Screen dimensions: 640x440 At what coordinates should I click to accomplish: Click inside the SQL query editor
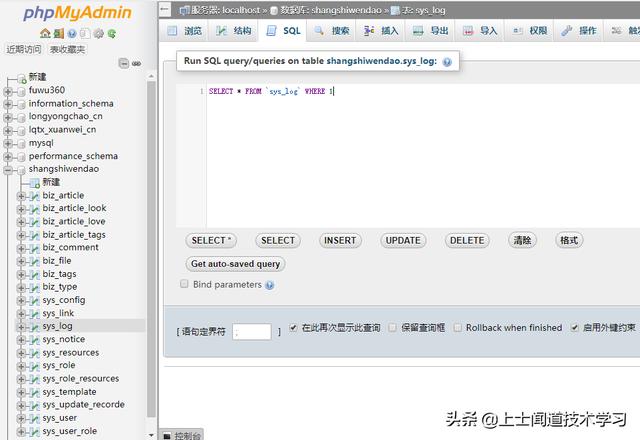(x=423, y=156)
